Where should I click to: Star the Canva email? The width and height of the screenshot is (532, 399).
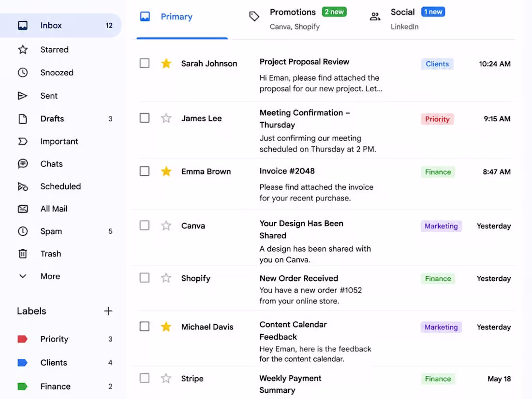pos(166,226)
